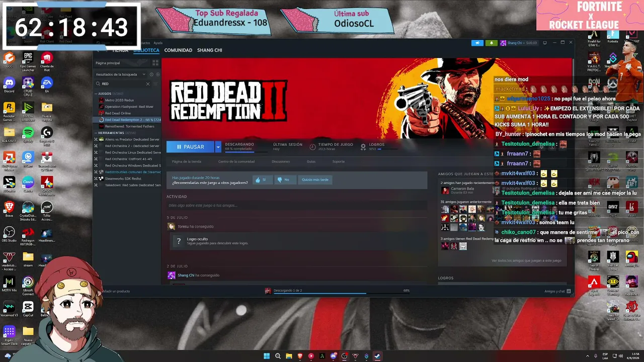The image size is (644, 362).
Task: Sort library by recent activity clock icon
Action: click(151, 74)
